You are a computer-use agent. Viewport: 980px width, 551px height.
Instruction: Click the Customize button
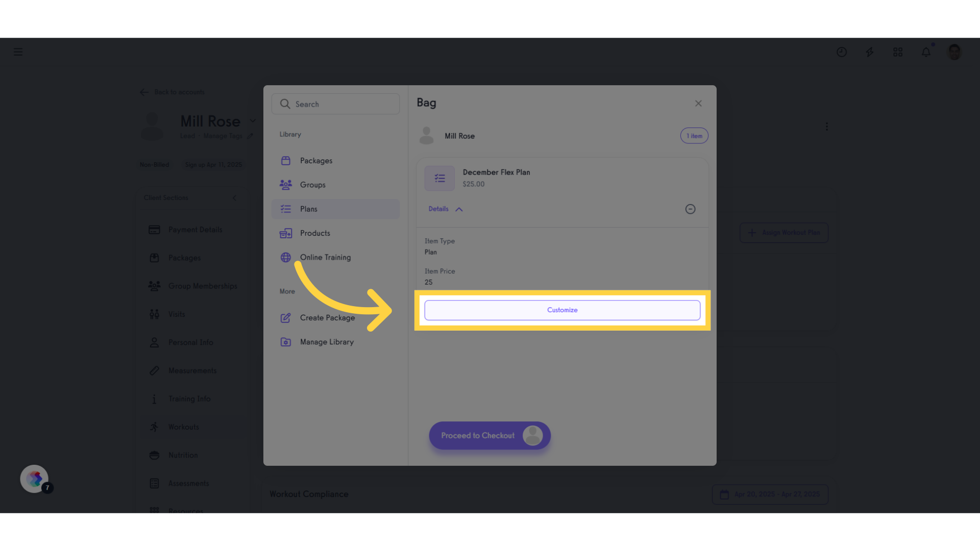pyautogui.click(x=562, y=310)
